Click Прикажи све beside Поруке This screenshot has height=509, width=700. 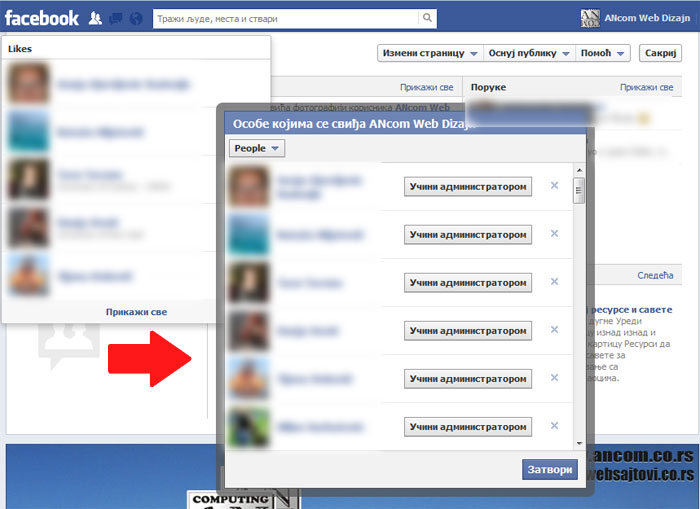pos(646,88)
